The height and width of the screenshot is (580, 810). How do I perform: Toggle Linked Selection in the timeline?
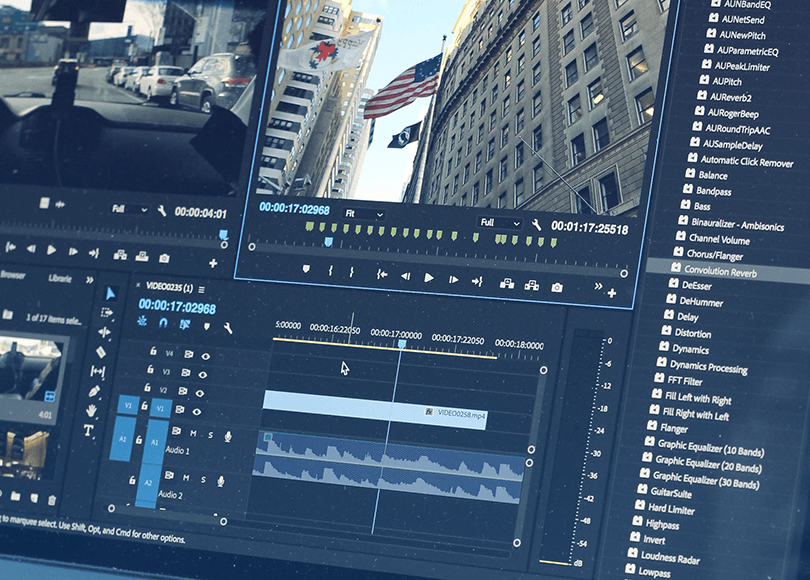pyautogui.click(x=184, y=324)
